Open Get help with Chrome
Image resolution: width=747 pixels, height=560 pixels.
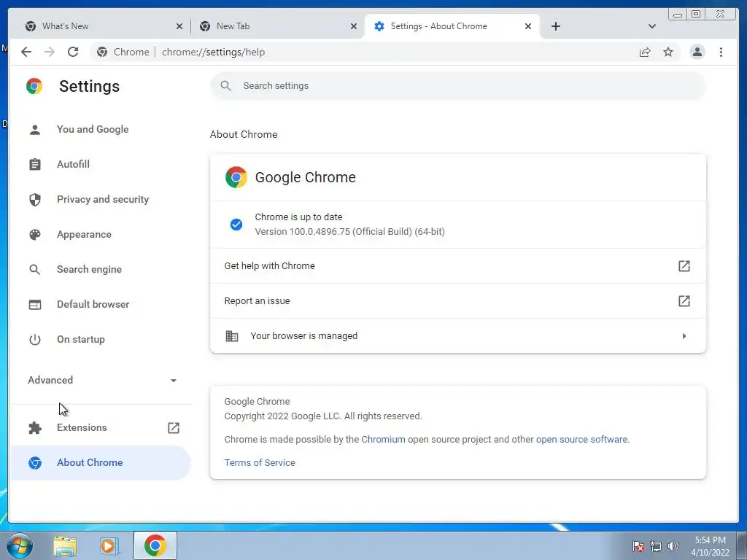click(x=458, y=265)
